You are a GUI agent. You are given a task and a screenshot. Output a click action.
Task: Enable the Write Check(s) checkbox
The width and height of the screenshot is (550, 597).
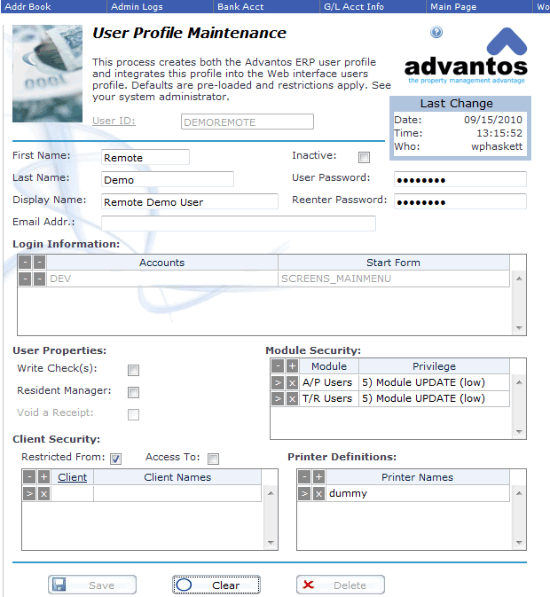[133, 370]
